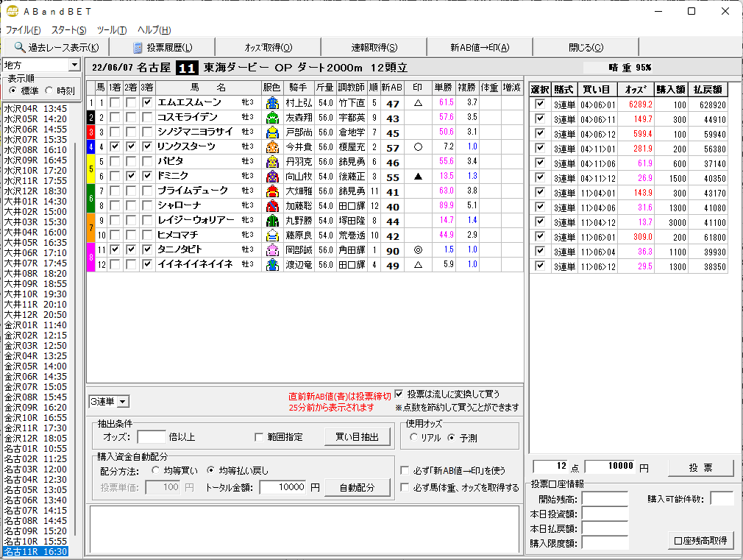
Task: Click jockey silks icon for シノジマニヨラサイ
Action: [x=272, y=132]
